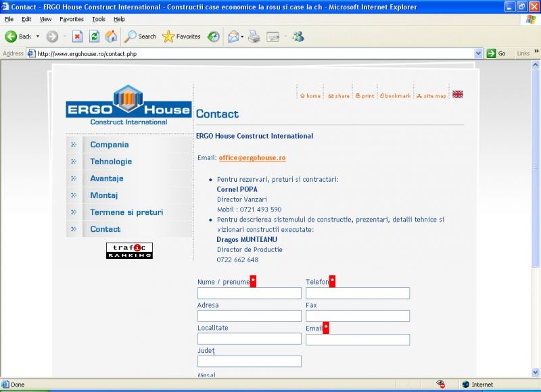Click the Email input field in the form
The image size is (541, 392).
click(x=357, y=340)
